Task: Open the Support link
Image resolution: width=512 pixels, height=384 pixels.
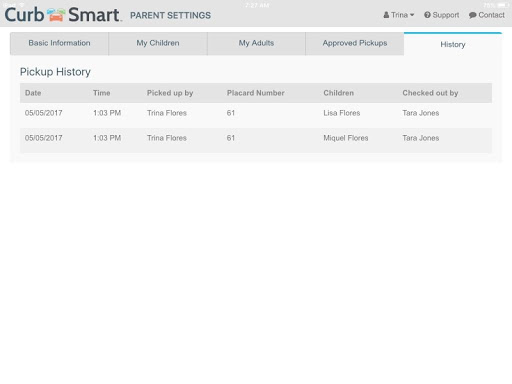Action: [442, 15]
